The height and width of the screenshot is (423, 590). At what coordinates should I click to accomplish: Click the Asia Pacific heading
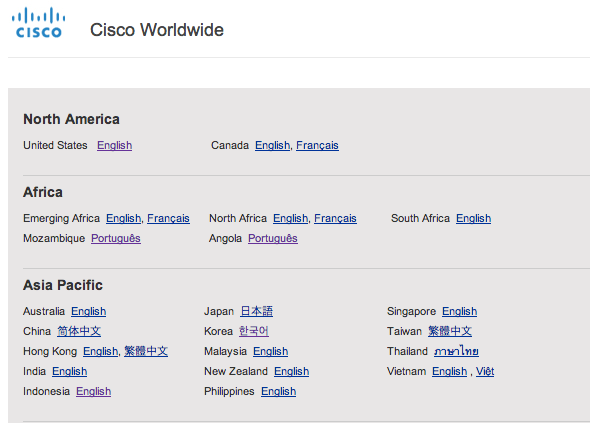[x=63, y=285]
